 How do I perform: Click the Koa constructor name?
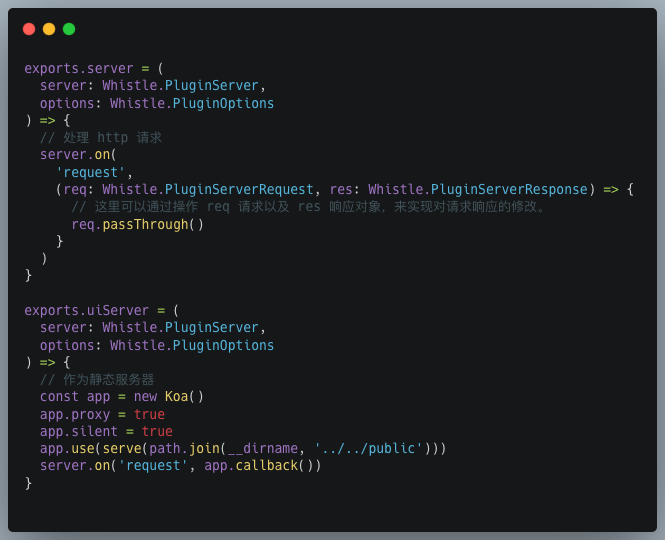pos(176,397)
